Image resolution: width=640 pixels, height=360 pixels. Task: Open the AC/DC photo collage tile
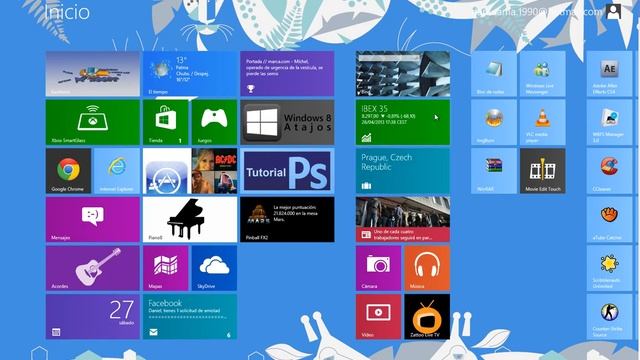click(214, 171)
